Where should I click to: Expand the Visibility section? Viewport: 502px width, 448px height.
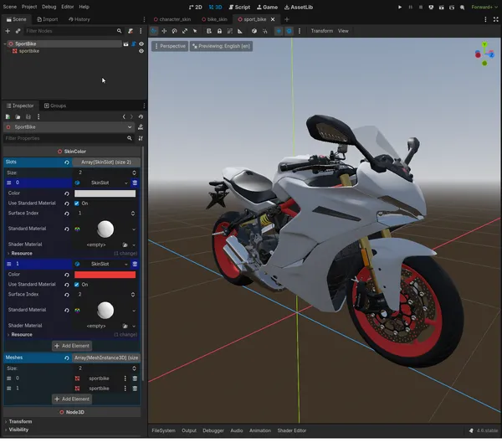click(18, 430)
